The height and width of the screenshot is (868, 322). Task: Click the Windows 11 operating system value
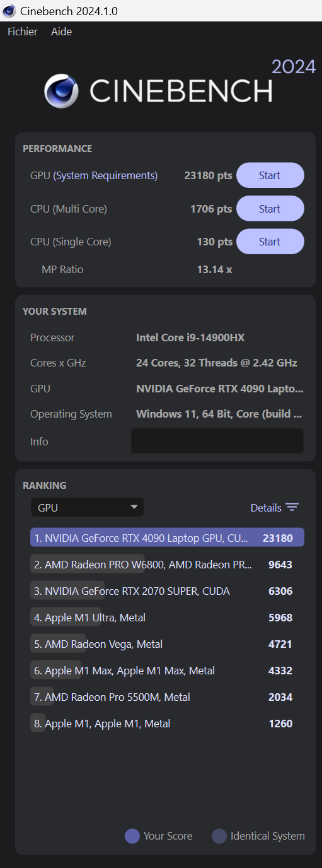[219, 414]
